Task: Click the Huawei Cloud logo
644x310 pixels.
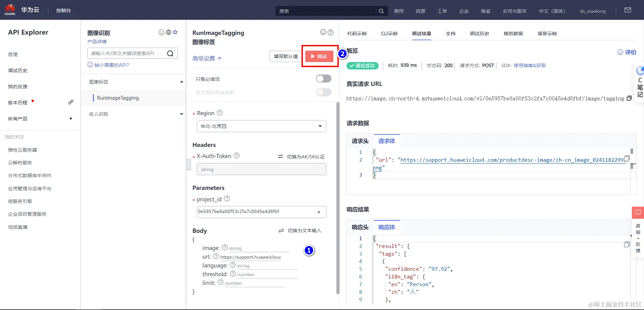Action: pos(10,9)
